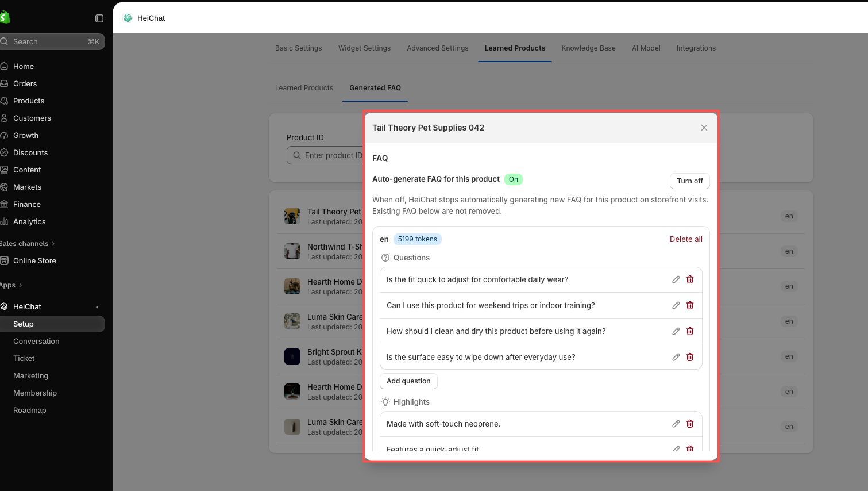The height and width of the screenshot is (491, 868).
Task: Edit the soft-touch neoprene highlight
Action: click(676, 424)
